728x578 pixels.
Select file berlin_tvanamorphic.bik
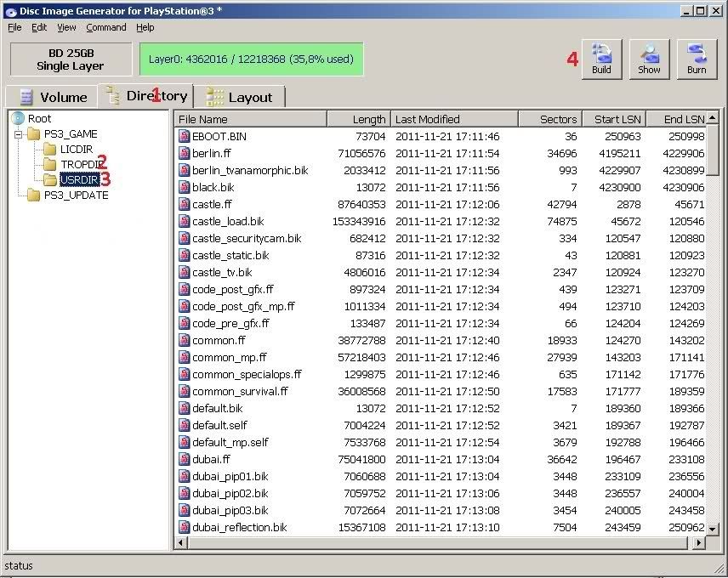(x=250, y=170)
